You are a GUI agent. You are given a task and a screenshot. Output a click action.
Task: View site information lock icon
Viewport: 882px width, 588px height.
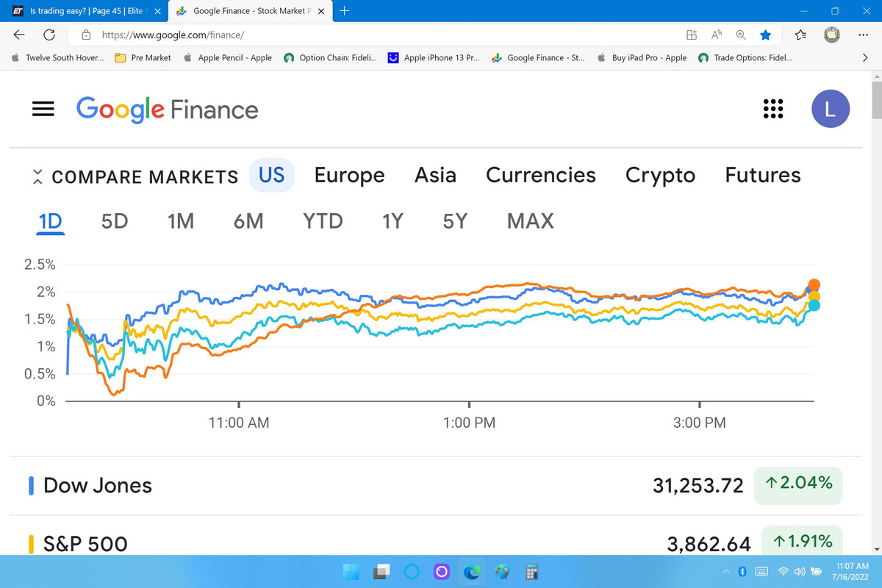(86, 35)
